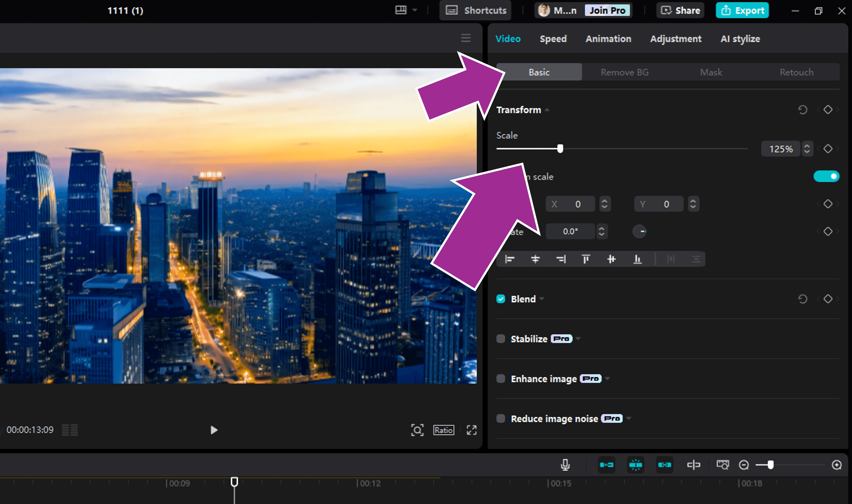Viewport: 852px width, 504px height.
Task: Expand the Reduce image noise section
Action: click(x=628, y=418)
